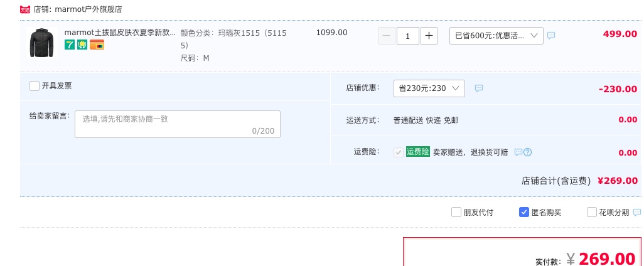Click the question mark help icon for 运费险
Image resolution: width=644 pixels, height=266 pixels.
coord(528,152)
